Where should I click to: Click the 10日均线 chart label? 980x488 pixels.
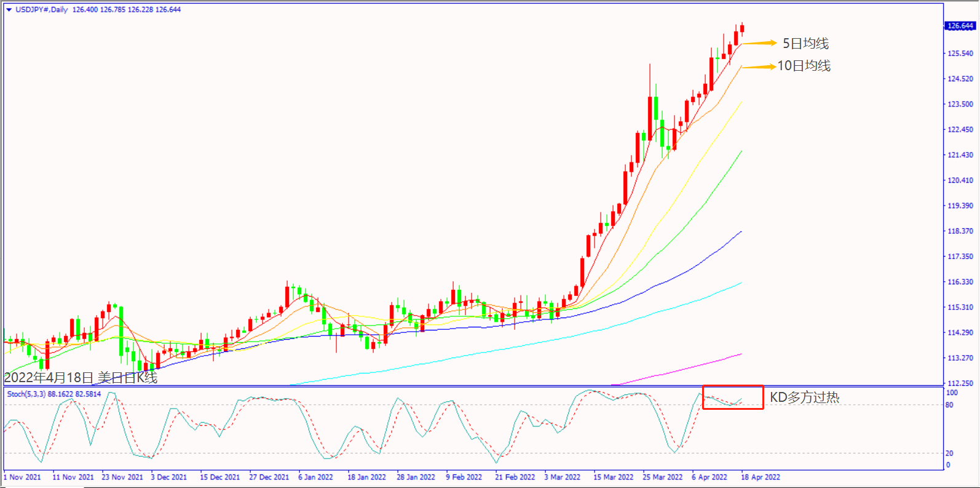tap(804, 66)
